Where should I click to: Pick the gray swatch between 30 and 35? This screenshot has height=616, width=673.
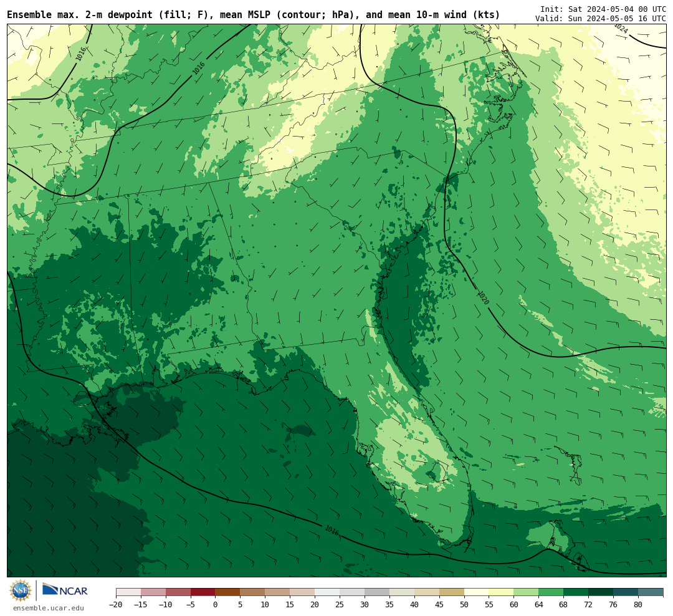(x=377, y=592)
